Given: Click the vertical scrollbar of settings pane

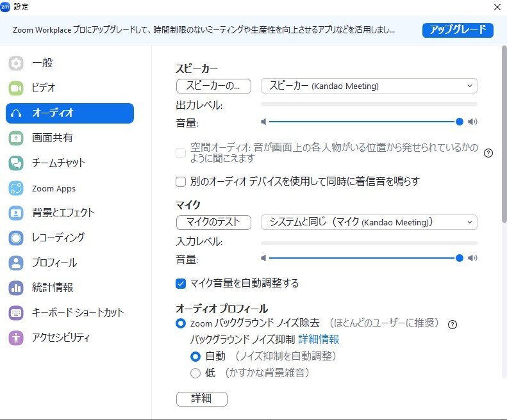Looking at the screenshot, I should pos(504,134).
